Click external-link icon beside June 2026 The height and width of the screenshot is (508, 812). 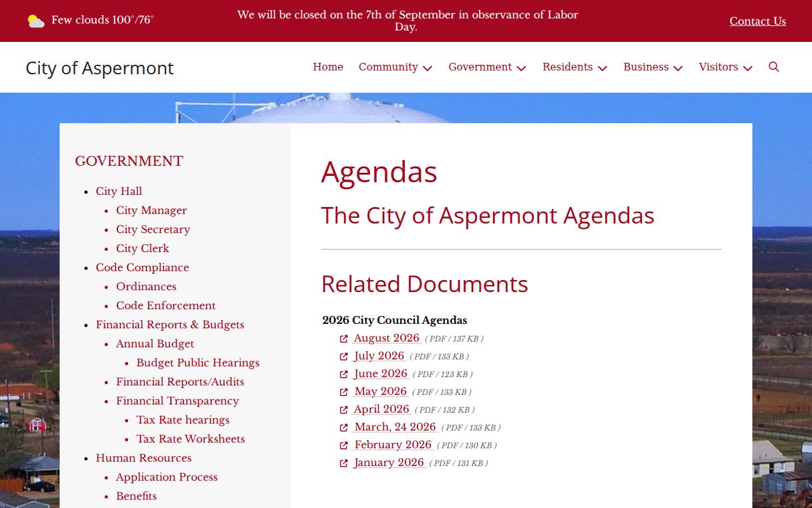(344, 375)
